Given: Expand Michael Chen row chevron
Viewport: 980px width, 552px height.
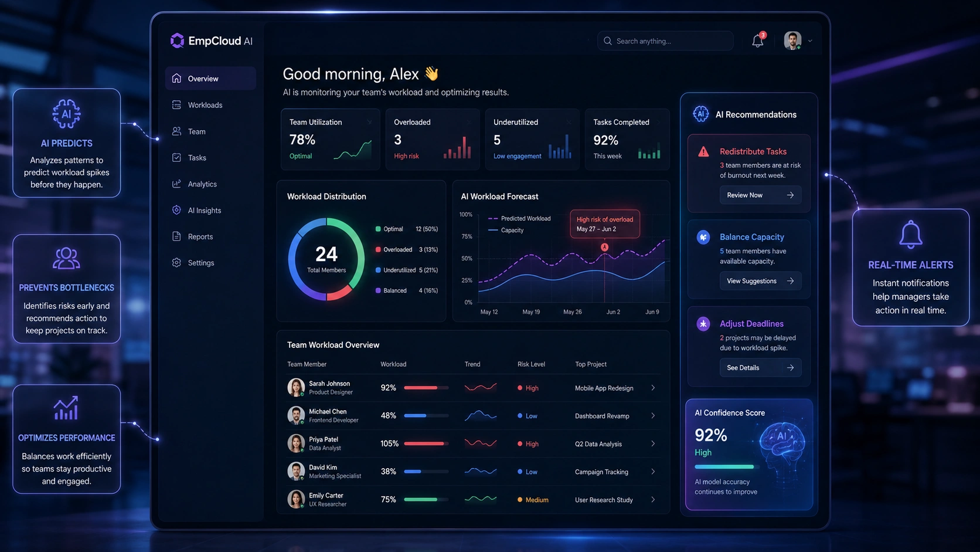Looking at the screenshot, I should click(x=653, y=415).
